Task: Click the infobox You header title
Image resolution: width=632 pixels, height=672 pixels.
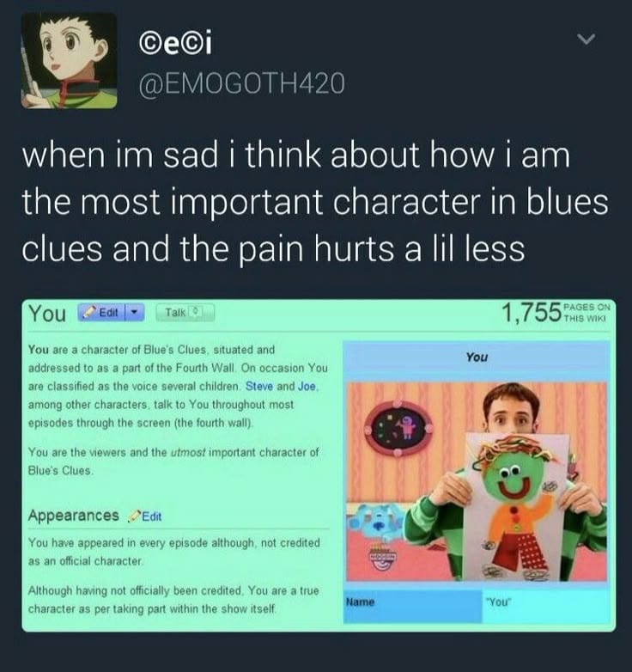Action: point(477,357)
